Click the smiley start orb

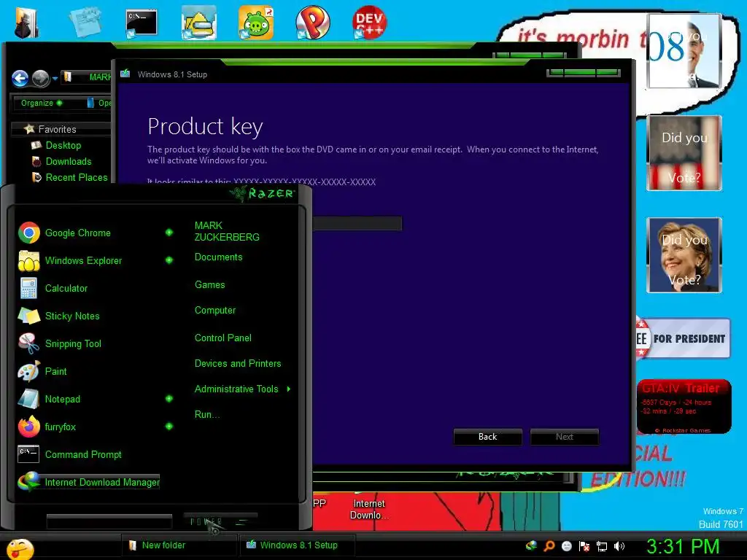[20, 549]
